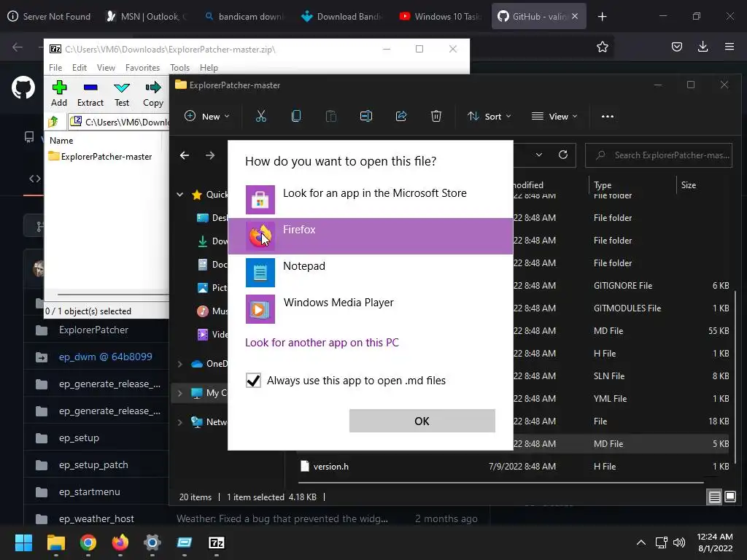Navigate forward in File Explorer
This screenshot has height=560, width=747.
pos(210,155)
